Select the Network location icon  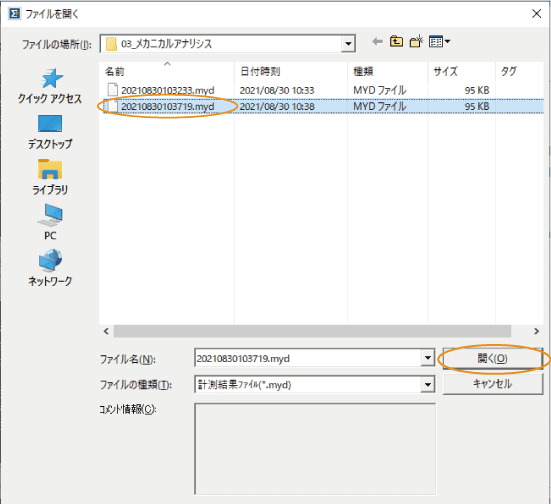50,260
